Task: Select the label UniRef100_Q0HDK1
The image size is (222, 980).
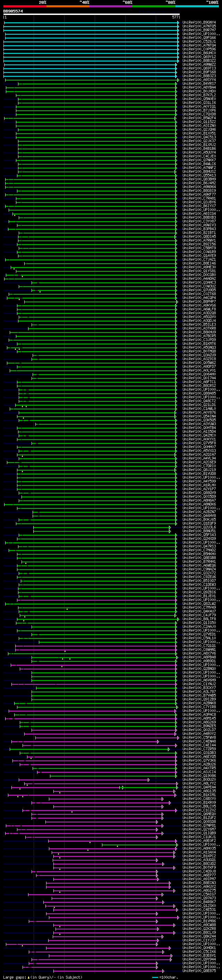Action: pyautogui.click(x=199, y=948)
